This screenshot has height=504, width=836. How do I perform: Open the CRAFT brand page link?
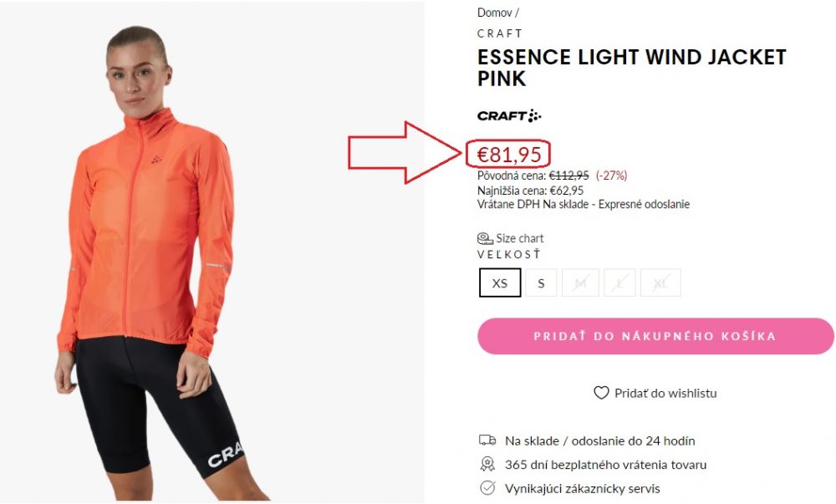(x=497, y=33)
